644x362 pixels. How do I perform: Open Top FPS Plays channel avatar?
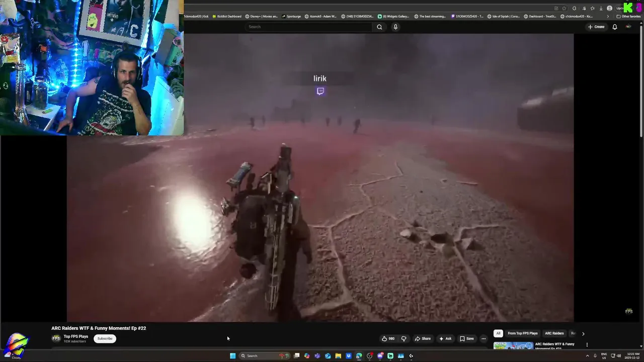coord(56,338)
